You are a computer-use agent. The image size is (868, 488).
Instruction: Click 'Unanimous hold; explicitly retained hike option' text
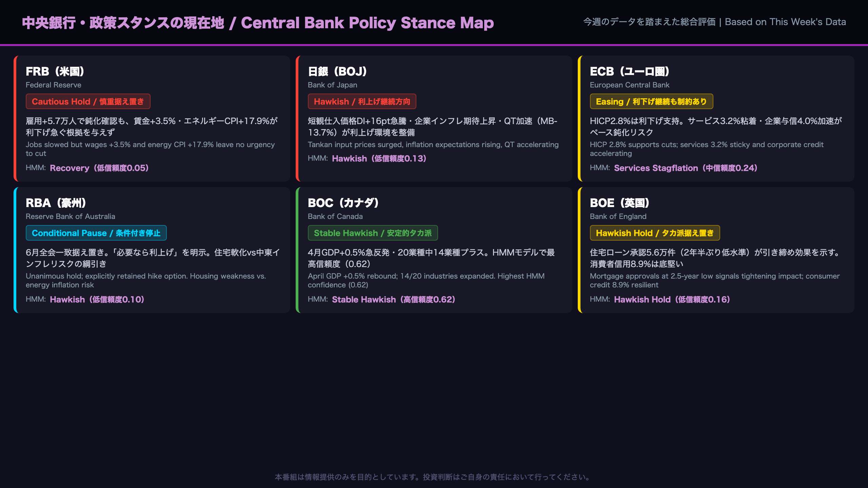146,280
